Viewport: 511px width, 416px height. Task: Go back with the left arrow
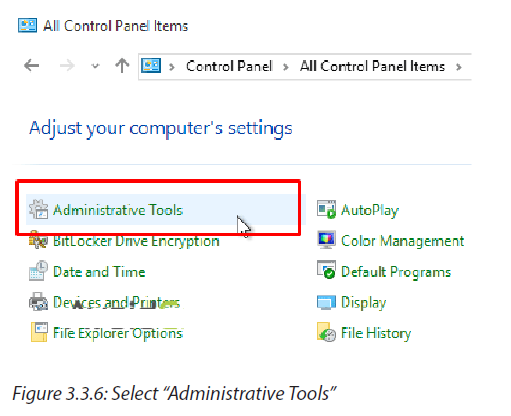(x=32, y=66)
